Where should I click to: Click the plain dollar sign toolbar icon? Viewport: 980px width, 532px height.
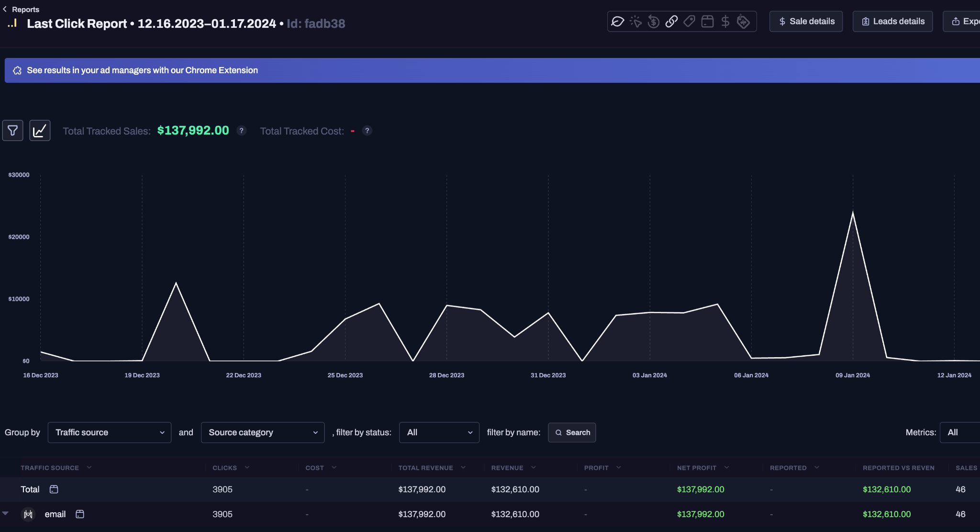(725, 21)
